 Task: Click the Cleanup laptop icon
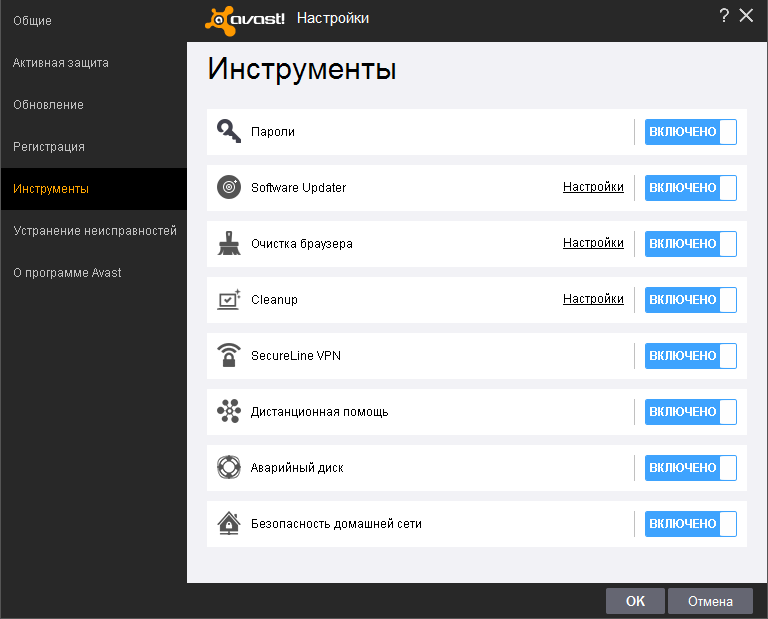[229, 300]
